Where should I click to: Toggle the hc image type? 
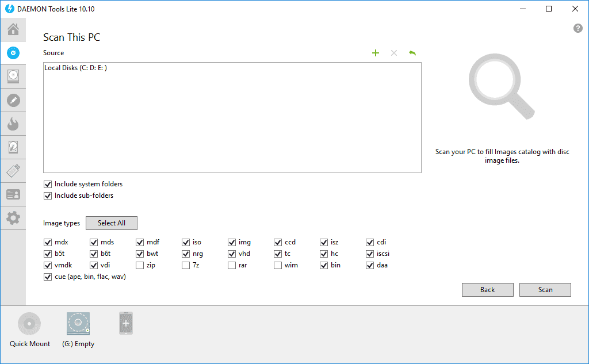pos(324,254)
